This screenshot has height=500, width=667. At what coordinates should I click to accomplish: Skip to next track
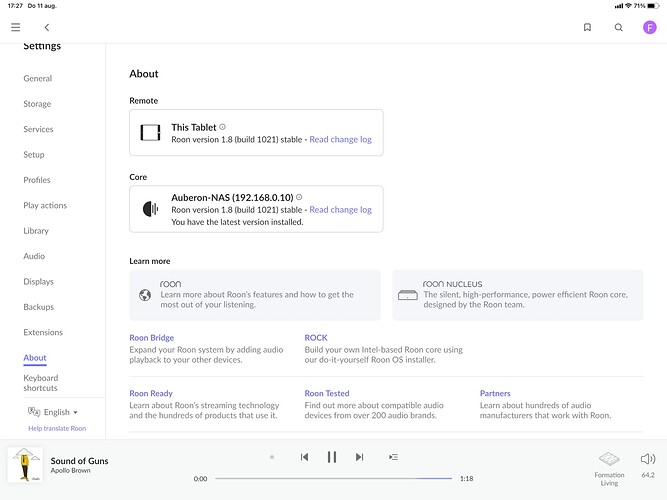pyautogui.click(x=359, y=457)
